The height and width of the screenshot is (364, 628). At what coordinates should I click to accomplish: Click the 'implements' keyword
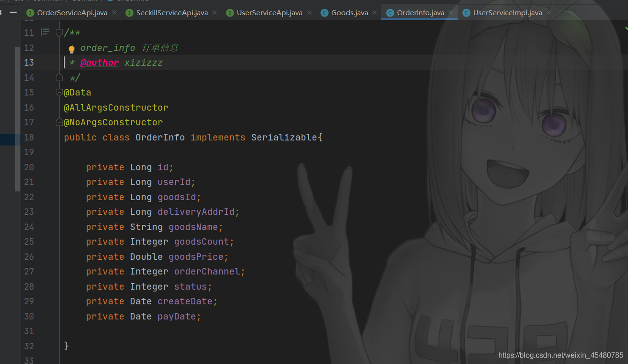click(x=218, y=137)
